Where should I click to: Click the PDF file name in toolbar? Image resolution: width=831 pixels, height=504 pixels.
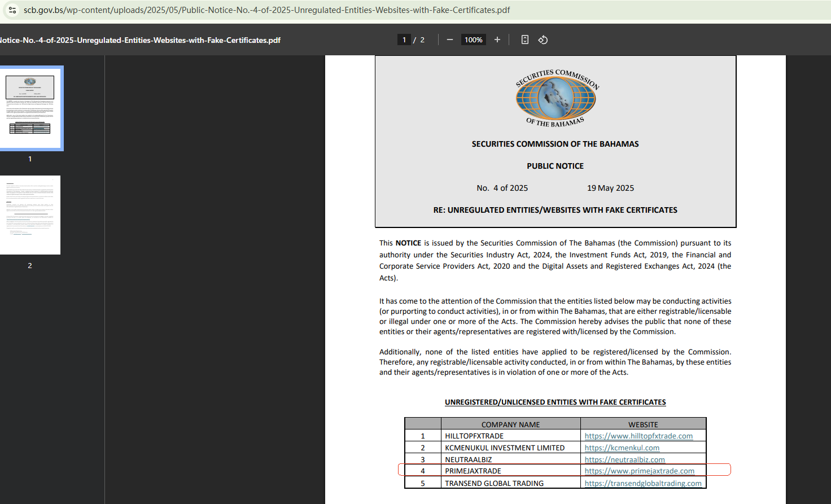click(140, 40)
